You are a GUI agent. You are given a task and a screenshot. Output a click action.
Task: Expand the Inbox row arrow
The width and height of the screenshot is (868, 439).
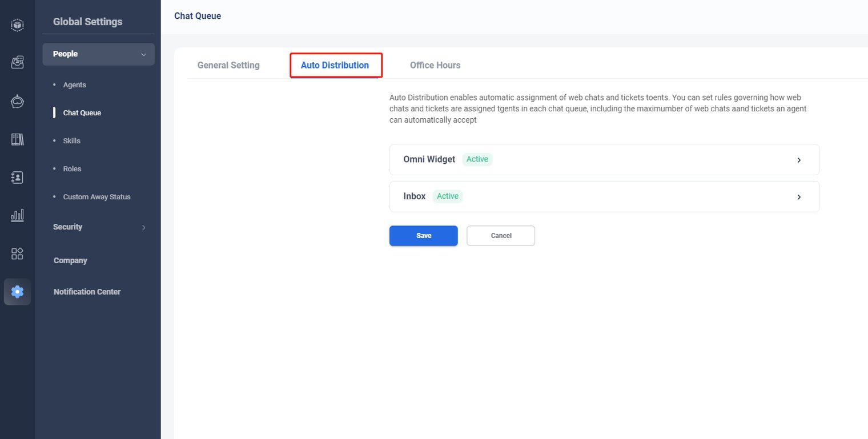[799, 197]
